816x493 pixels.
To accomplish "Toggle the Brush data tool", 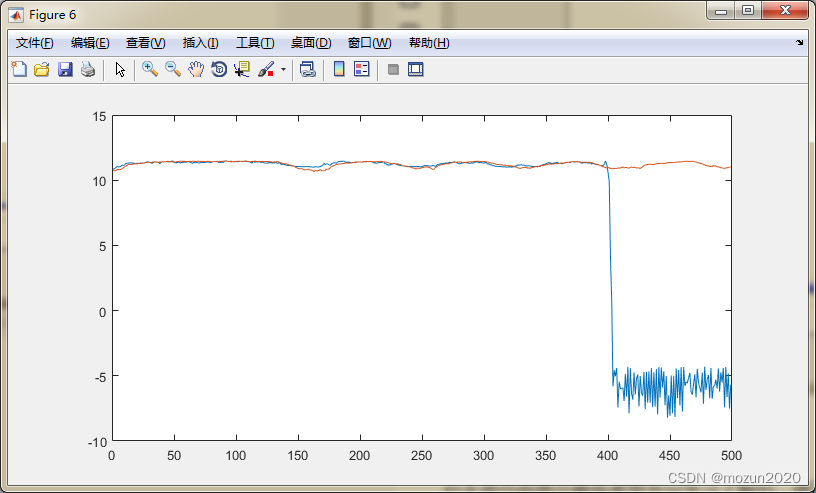I will click(x=266, y=69).
